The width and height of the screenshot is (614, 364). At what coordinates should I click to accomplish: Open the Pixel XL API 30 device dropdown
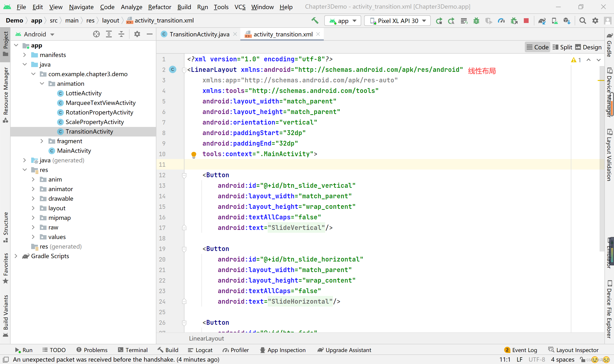click(x=397, y=21)
